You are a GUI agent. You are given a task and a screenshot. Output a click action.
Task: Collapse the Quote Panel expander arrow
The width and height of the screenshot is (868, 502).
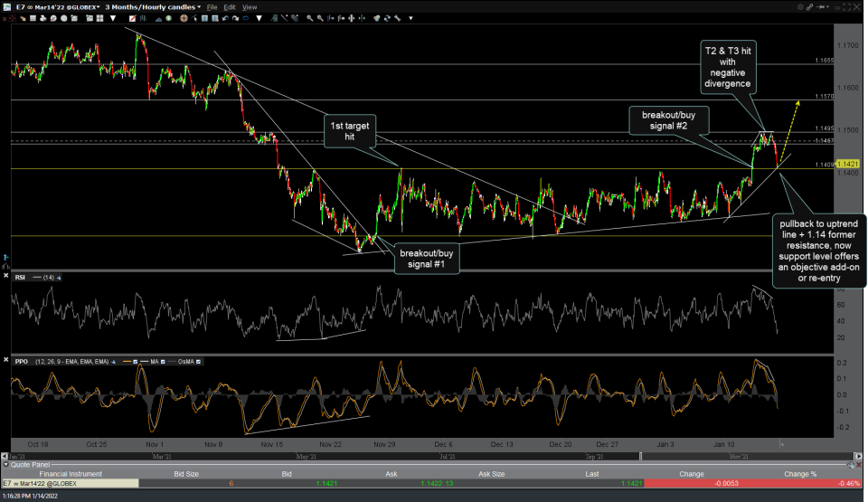click(6, 465)
